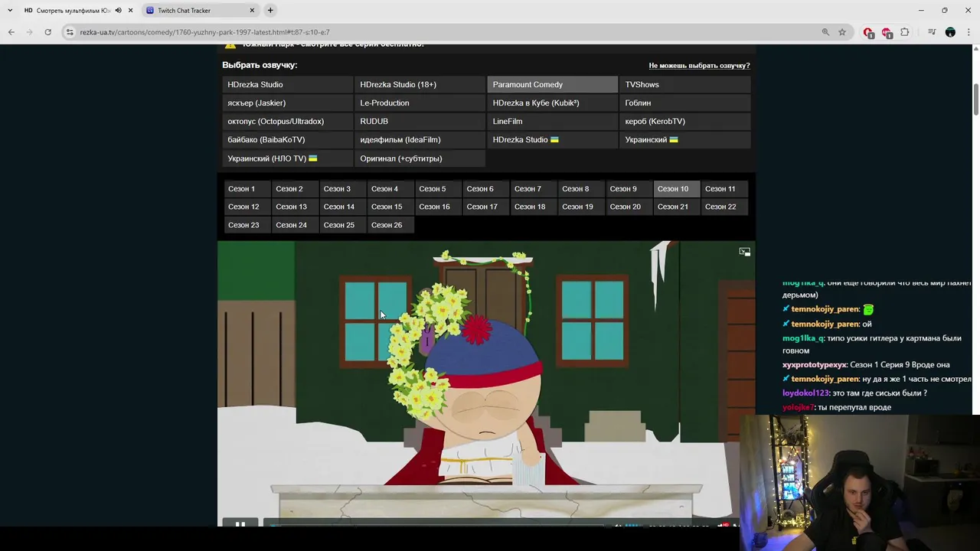Expand the tab search dropdown arrow
This screenshot has width=980, height=551.
click(10, 10)
